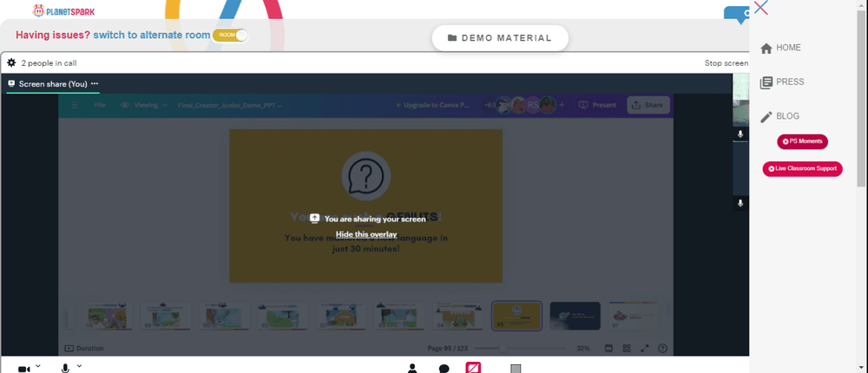This screenshot has height=373, width=868.
Task: Click the Duration button
Action: pyautogui.click(x=84, y=349)
